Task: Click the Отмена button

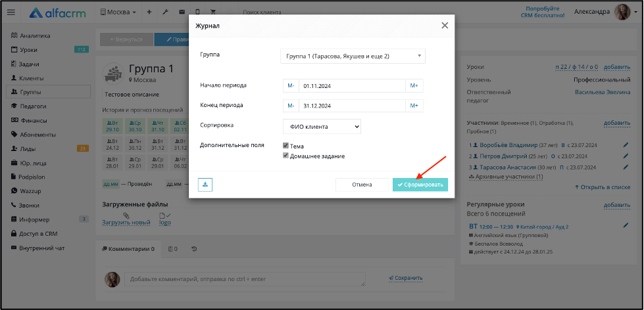Action: 362,185
